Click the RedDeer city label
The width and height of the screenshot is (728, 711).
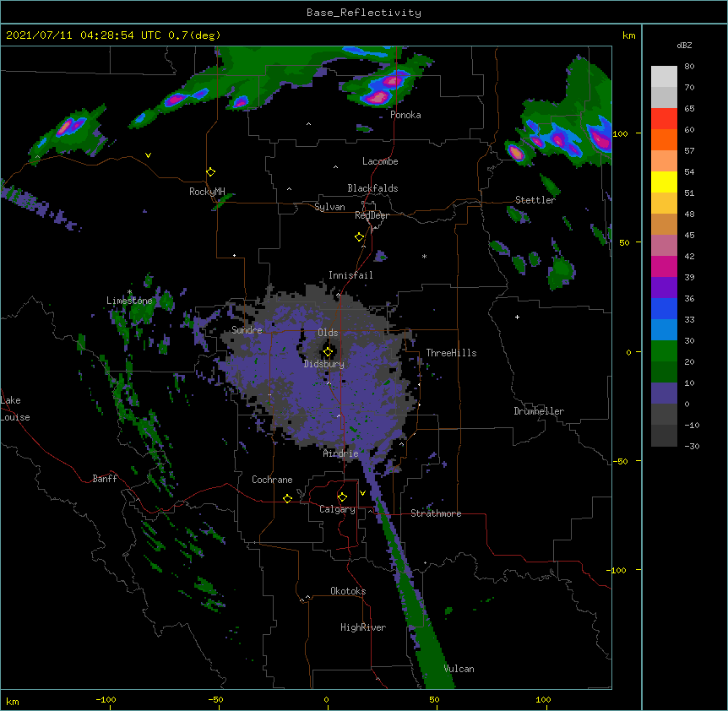click(x=372, y=215)
